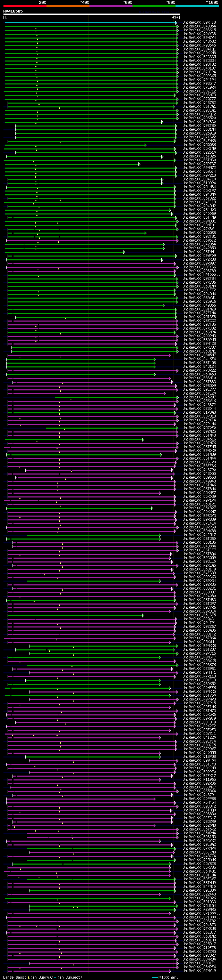The image size is (222, 980).
Task: Select the UniRef100_C6TN44 hit label
Action: (199, 459)
